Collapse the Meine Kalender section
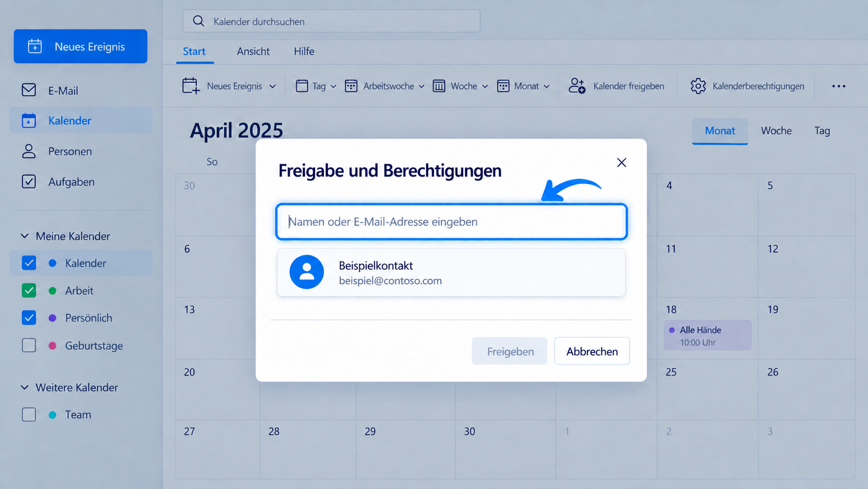This screenshot has width=868, height=489. pyautogui.click(x=24, y=236)
